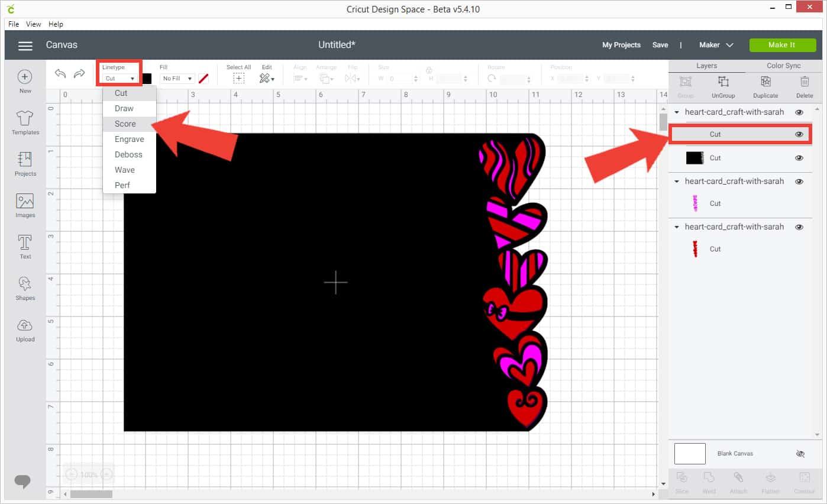This screenshot has height=504, width=827.
Task: Click the Make It button
Action: pos(781,45)
